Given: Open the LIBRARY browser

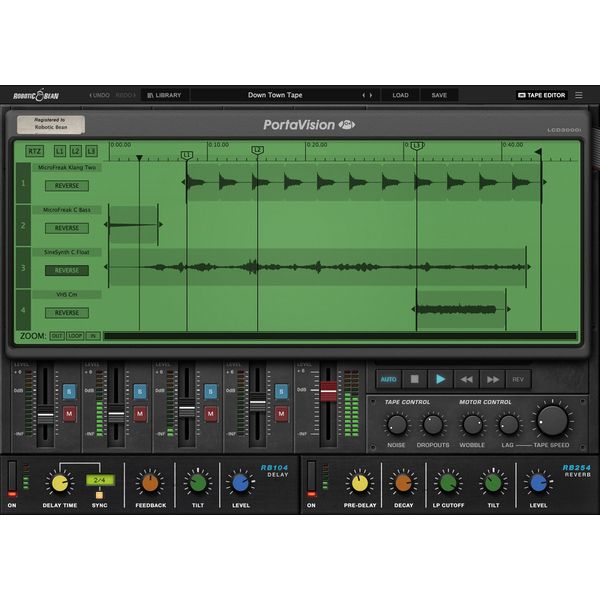Looking at the screenshot, I should coord(164,95).
